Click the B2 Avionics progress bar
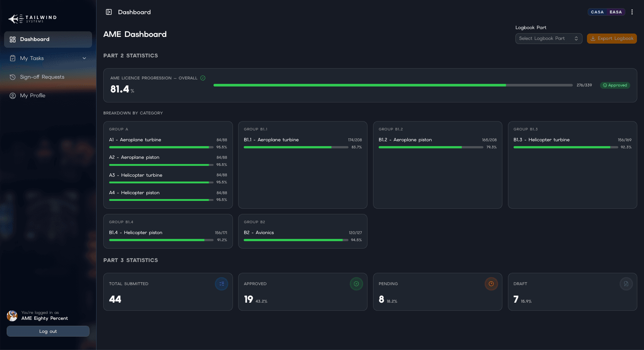The height and width of the screenshot is (350, 644). coord(296,240)
